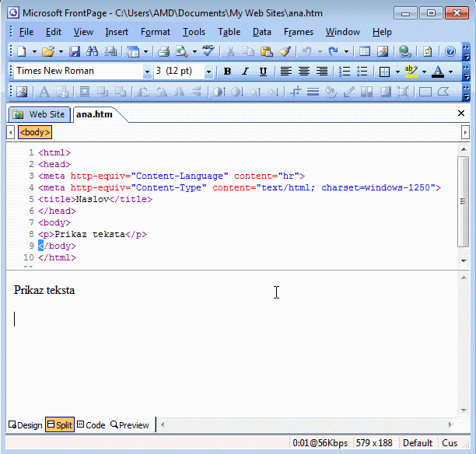
Task: Click the Numbered list icon
Action: 343,72
